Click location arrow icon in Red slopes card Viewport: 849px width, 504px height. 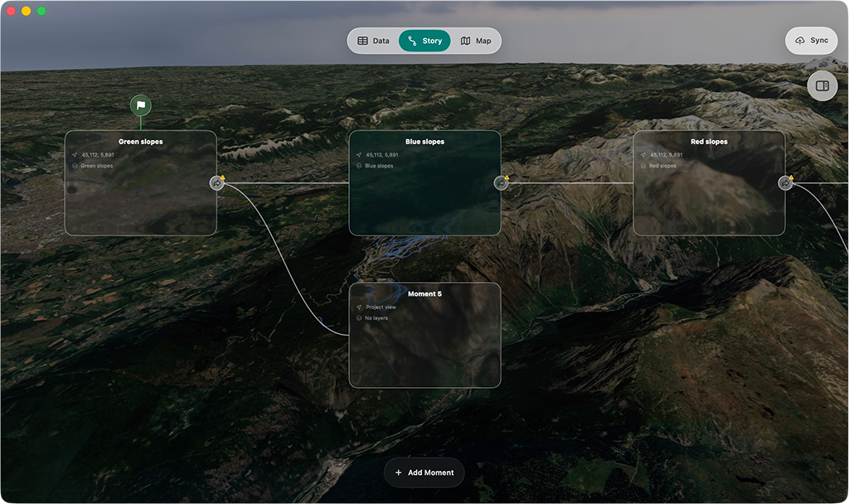tap(643, 155)
